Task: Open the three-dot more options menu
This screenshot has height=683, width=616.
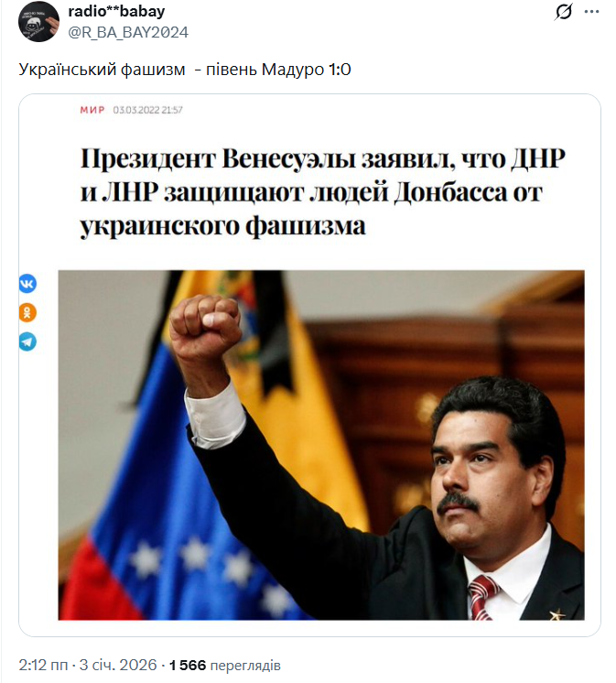Action: coord(591,12)
